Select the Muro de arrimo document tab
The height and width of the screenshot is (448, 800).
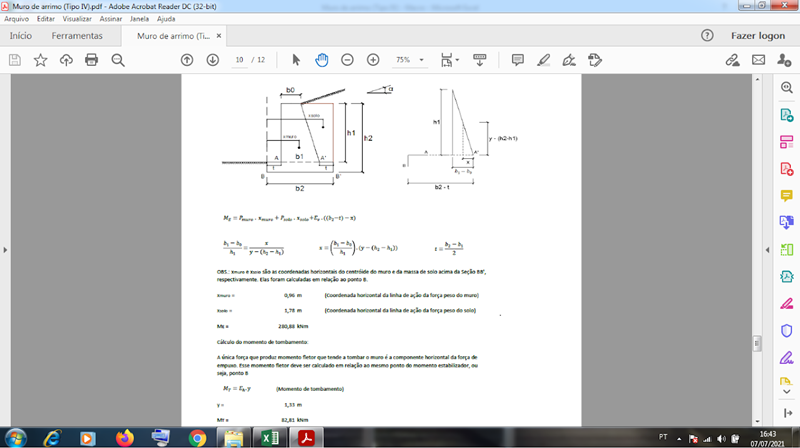(173, 36)
